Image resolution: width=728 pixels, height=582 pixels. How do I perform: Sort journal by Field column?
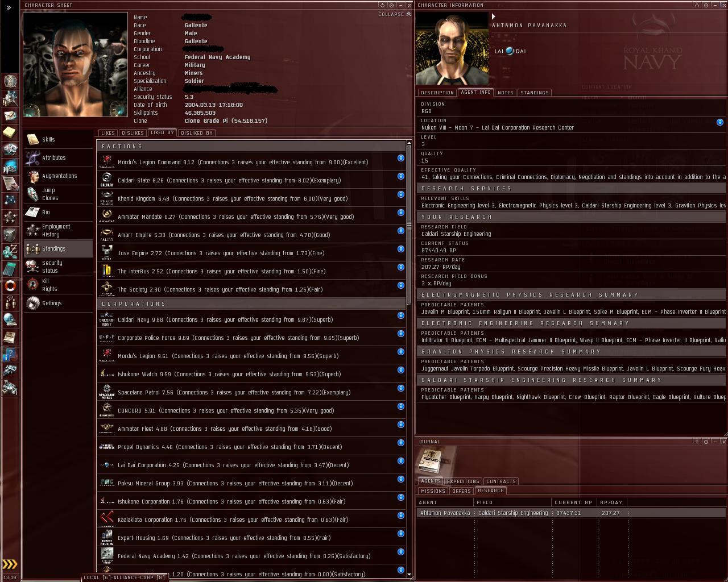[x=512, y=502]
